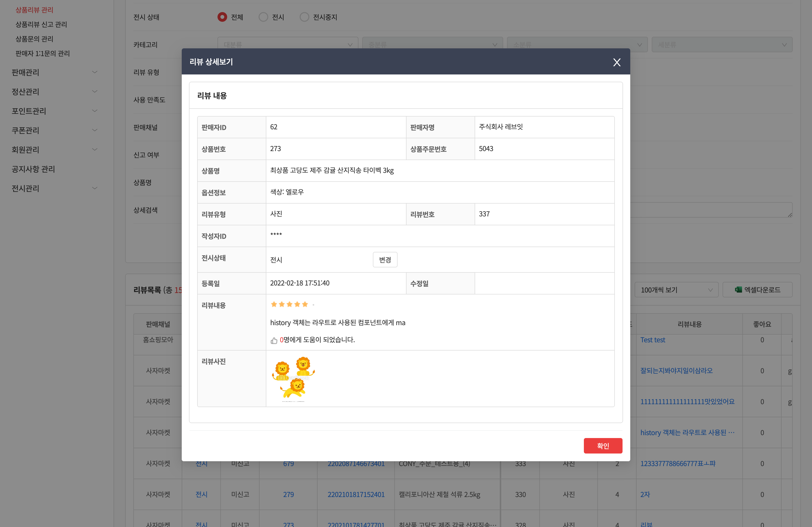Expand the 판매관리 sidebar menu
812x527 pixels.
coord(55,72)
